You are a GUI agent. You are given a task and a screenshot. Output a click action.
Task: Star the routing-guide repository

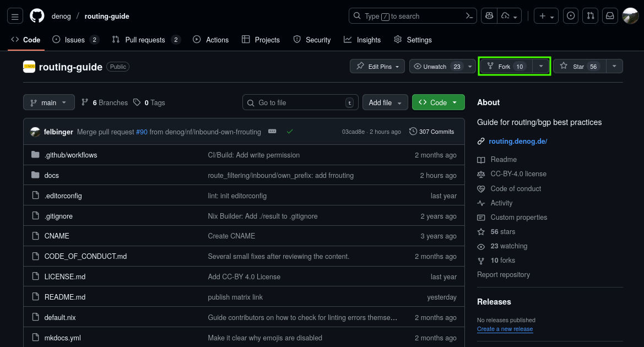579,67
